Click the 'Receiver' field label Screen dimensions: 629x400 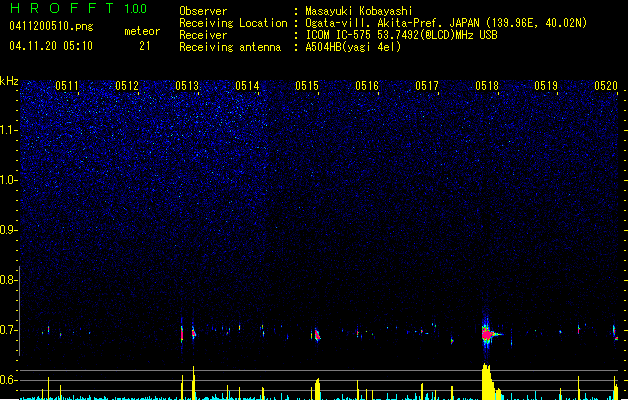click(203, 35)
